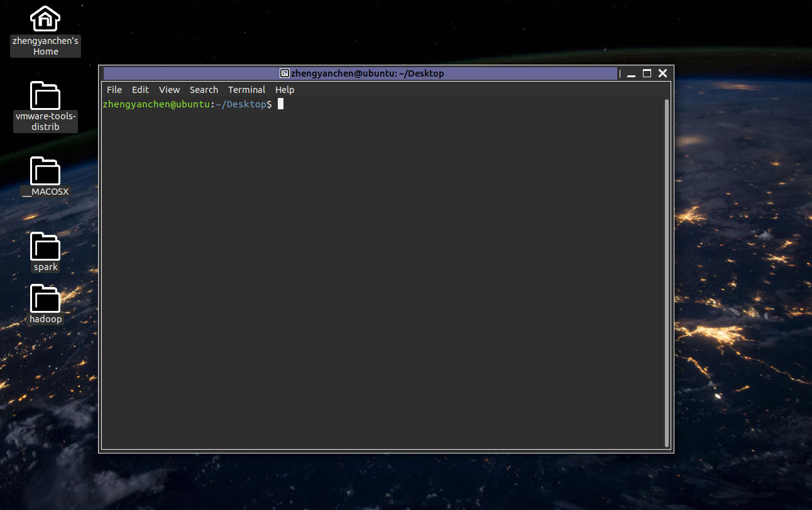
Task: Minimize the terminal window
Action: pyautogui.click(x=632, y=74)
